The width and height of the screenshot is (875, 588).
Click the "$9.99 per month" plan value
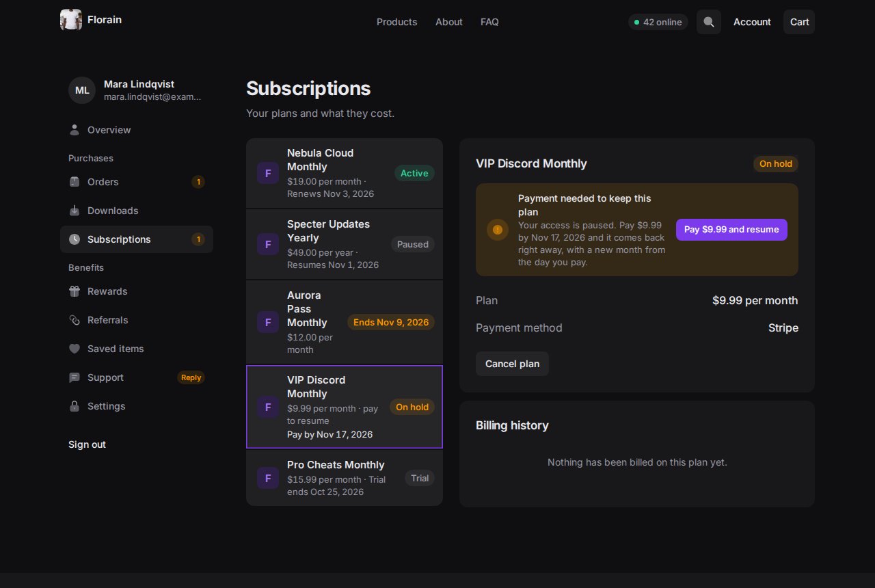[755, 300]
